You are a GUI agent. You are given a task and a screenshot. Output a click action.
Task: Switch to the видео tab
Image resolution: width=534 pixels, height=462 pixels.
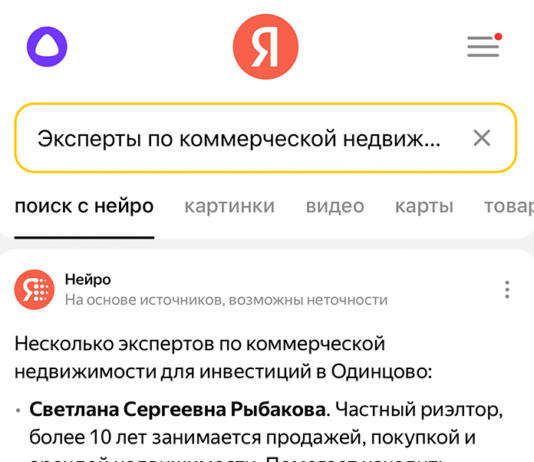[x=335, y=206]
